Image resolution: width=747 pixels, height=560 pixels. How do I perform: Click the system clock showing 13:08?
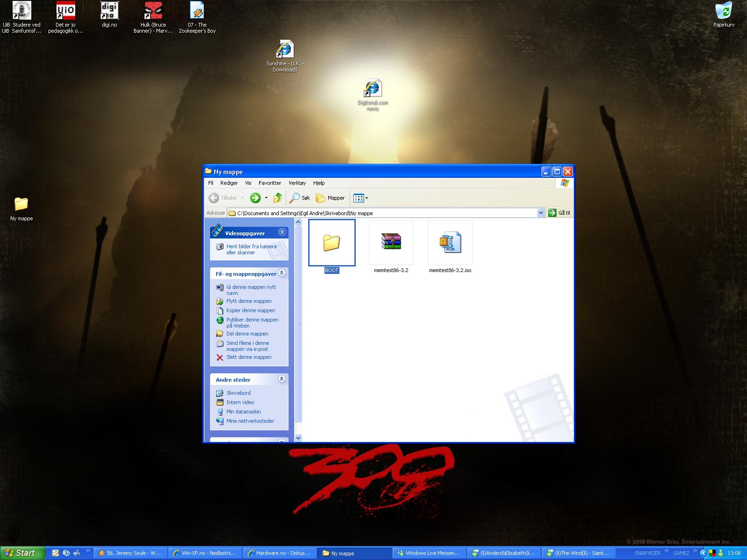point(734,553)
